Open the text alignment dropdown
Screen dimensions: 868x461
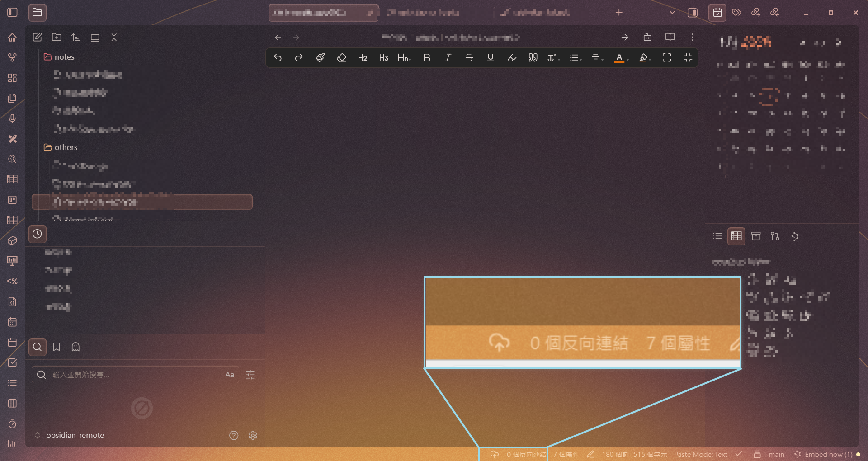[x=597, y=57]
